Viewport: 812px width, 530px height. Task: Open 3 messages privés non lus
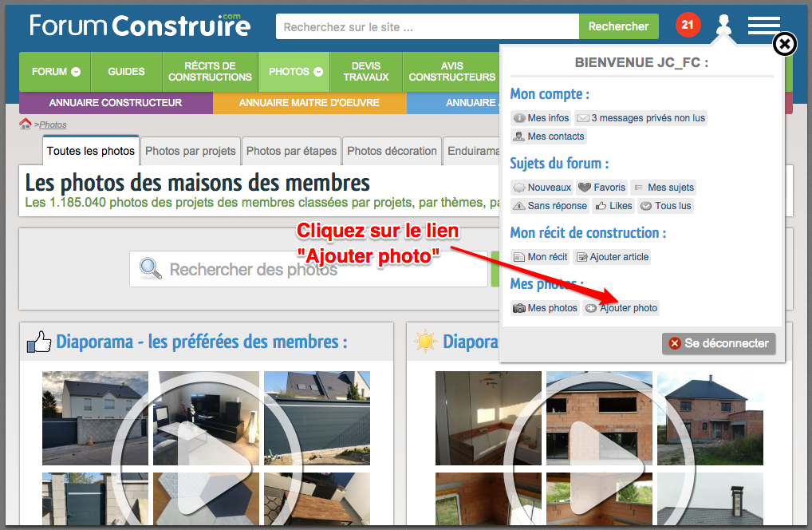click(641, 118)
